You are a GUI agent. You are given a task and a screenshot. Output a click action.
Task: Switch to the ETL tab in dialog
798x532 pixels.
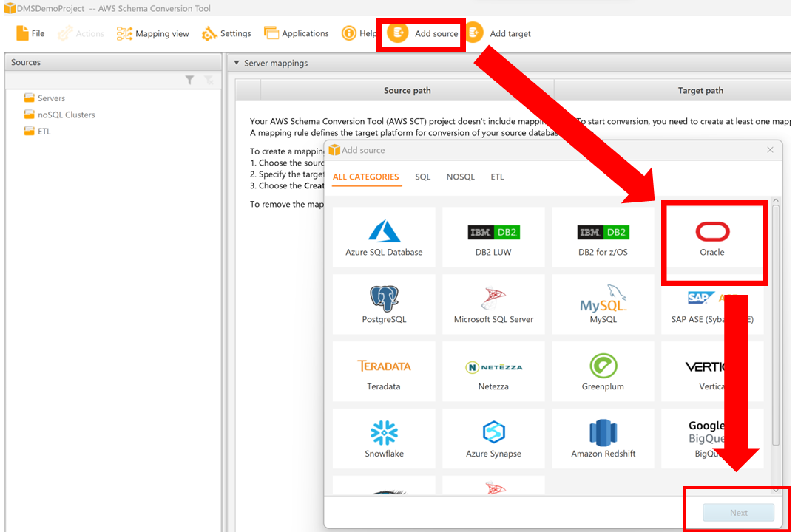[x=497, y=177]
